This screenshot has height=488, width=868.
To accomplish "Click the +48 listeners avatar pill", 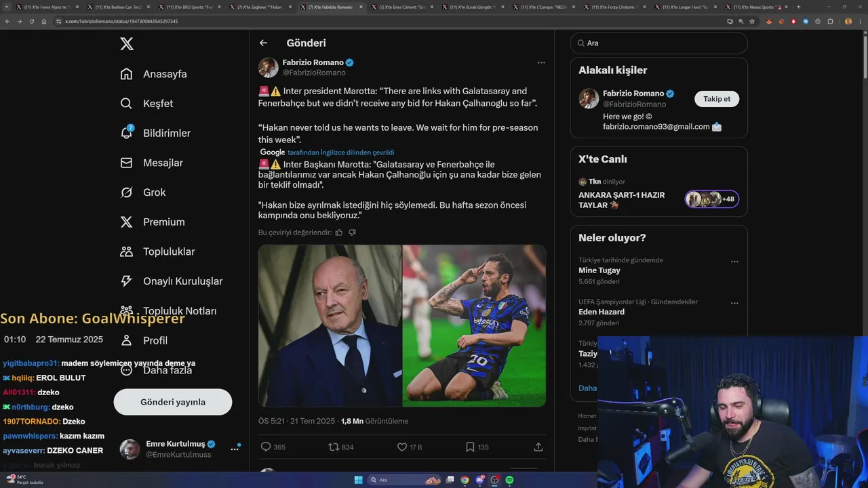I will 712,199.
